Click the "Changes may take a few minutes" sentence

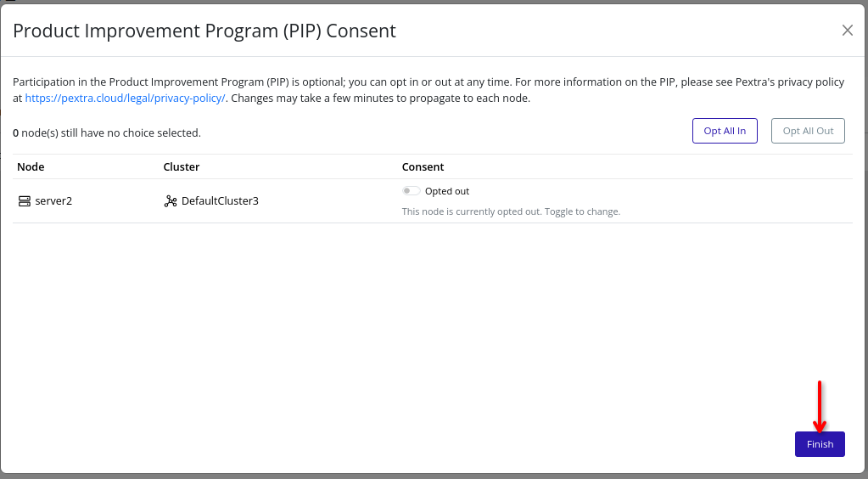click(x=381, y=99)
